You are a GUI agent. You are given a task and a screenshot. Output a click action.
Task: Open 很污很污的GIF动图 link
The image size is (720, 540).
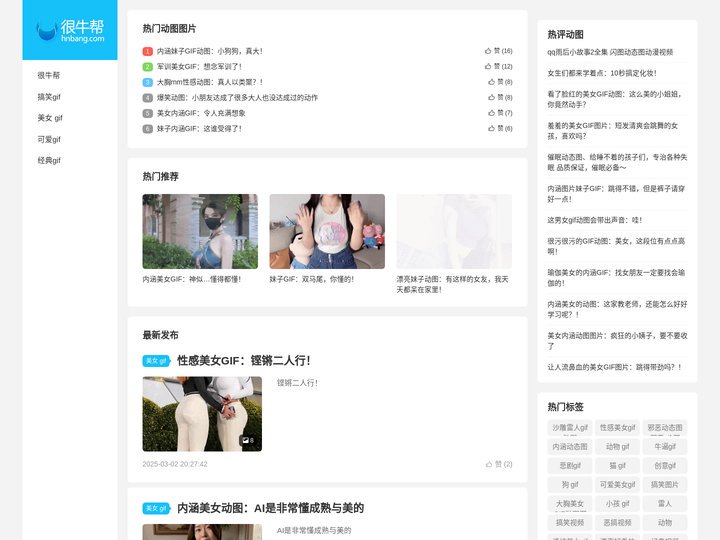tap(616, 246)
